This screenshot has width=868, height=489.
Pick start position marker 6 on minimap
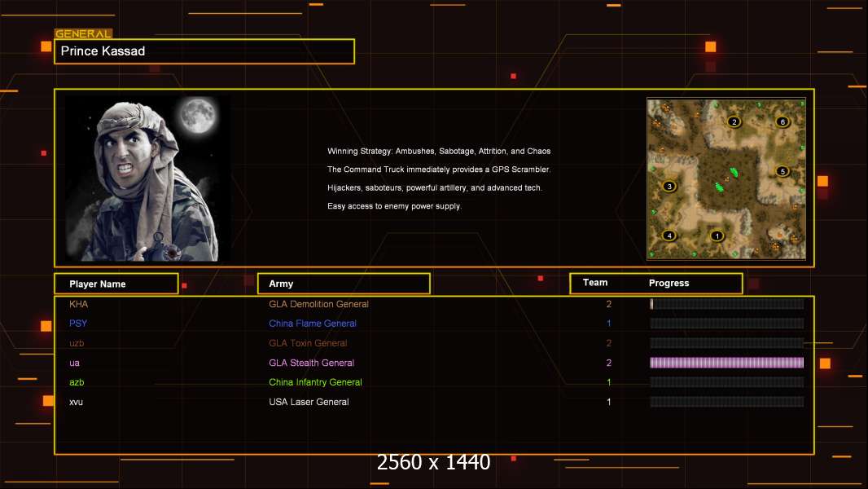782,122
